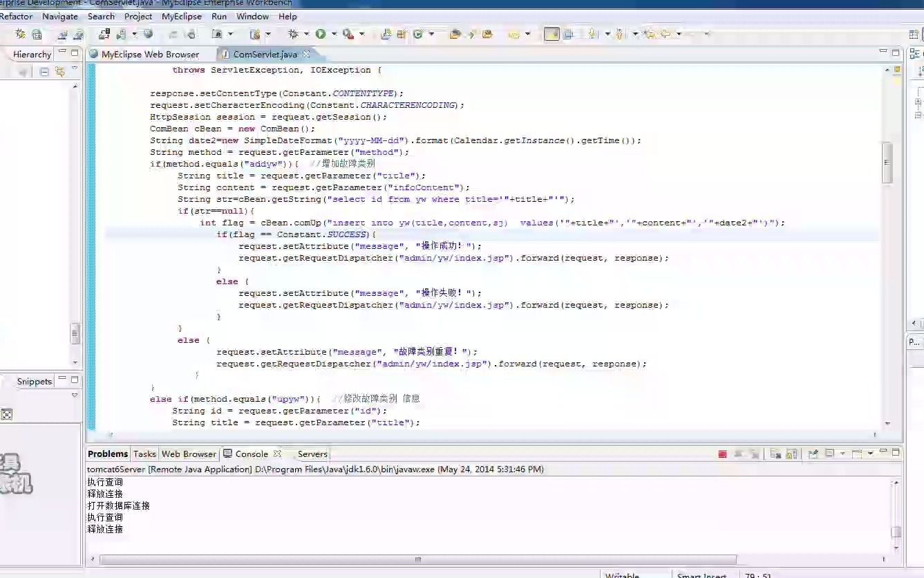Open the Window menu
This screenshot has width=924, height=578.
tap(253, 17)
